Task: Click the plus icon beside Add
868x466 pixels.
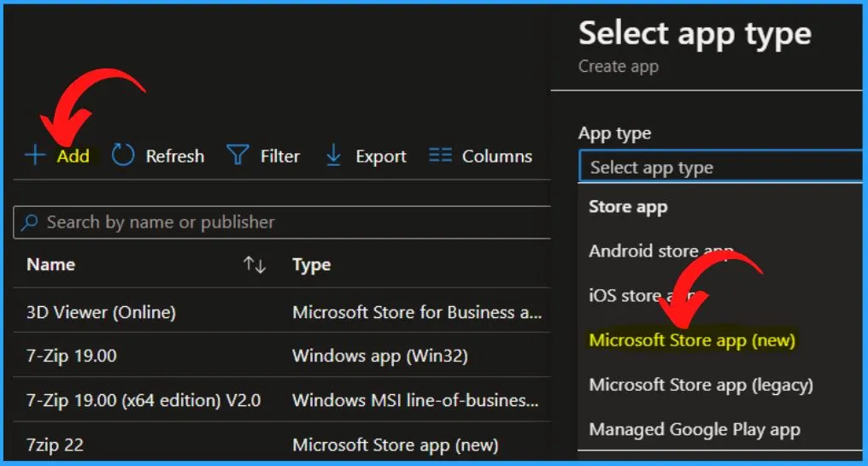Action: 35,155
